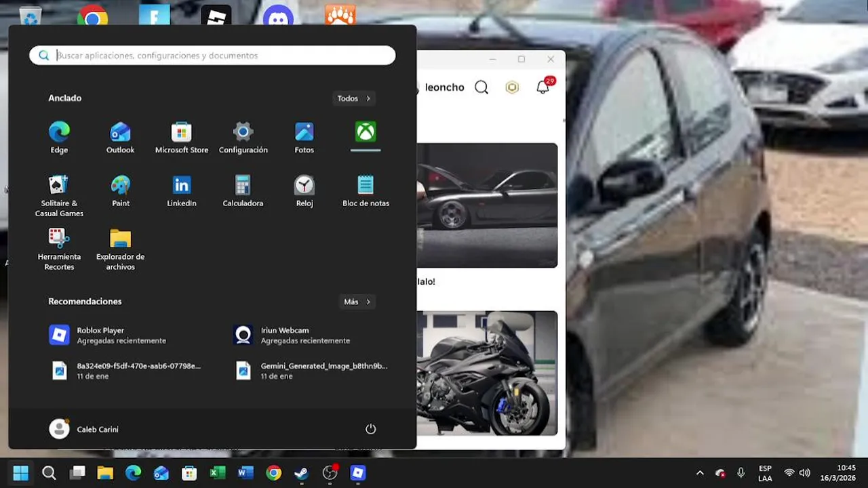
Task: Open volume speaker tray icon
Action: click(805, 472)
